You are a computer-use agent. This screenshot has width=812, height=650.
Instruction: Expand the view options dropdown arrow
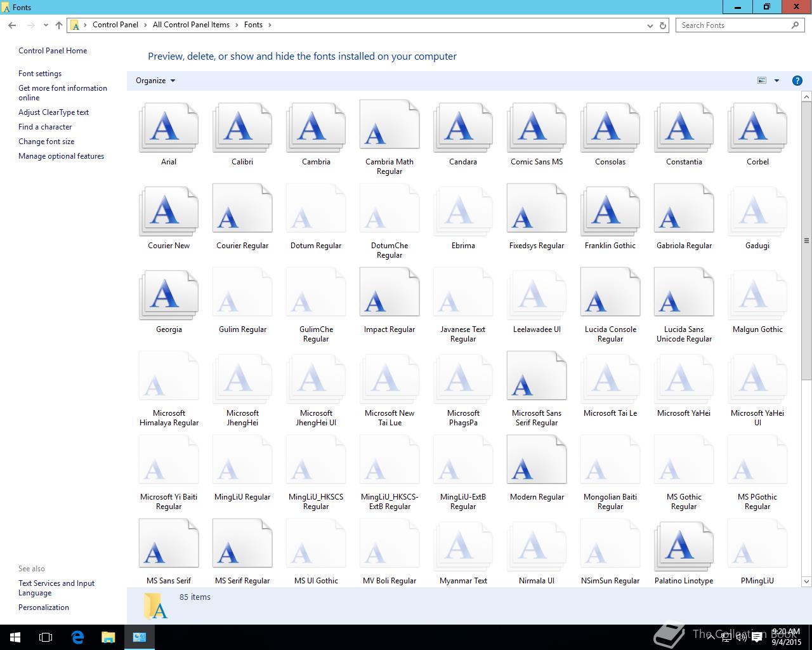coord(776,81)
